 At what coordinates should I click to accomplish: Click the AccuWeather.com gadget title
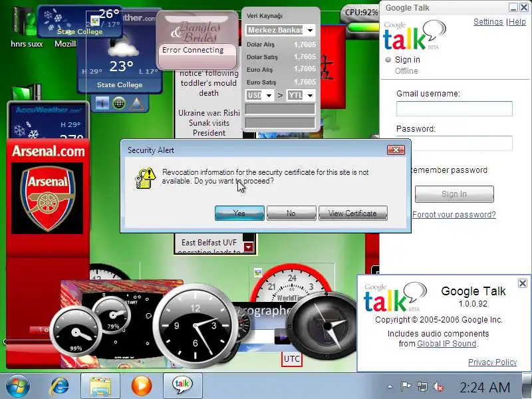(x=48, y=110)
